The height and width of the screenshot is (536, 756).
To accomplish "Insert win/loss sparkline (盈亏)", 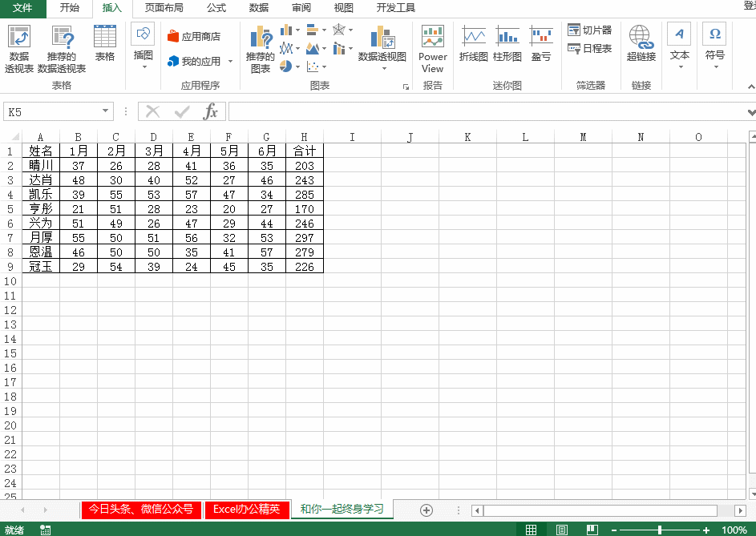I will click(x=541, y=43).
